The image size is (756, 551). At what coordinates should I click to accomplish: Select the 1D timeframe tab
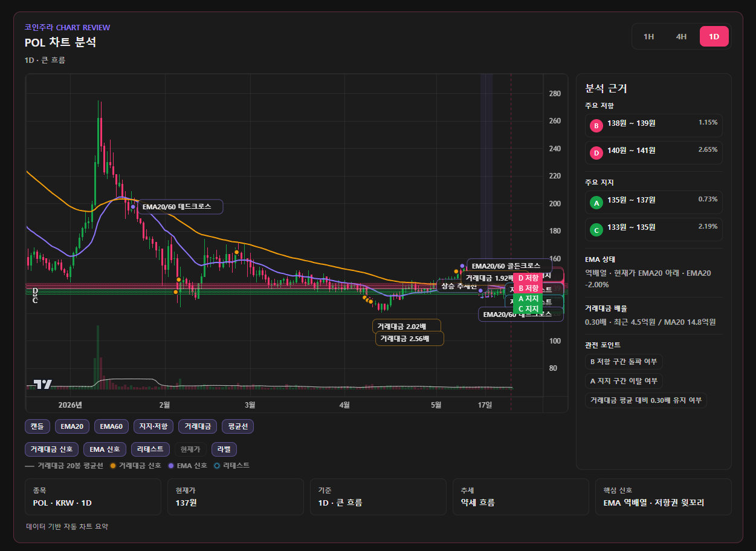714,36
